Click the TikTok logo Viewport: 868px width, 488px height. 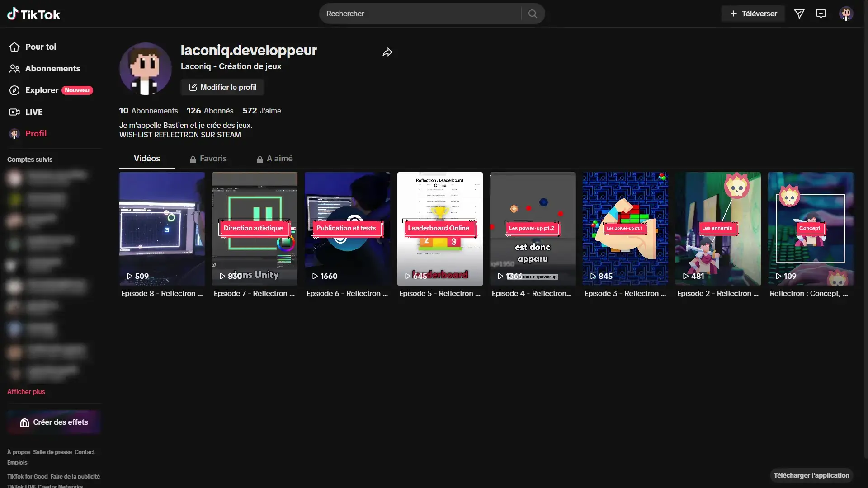coord(34,14)
